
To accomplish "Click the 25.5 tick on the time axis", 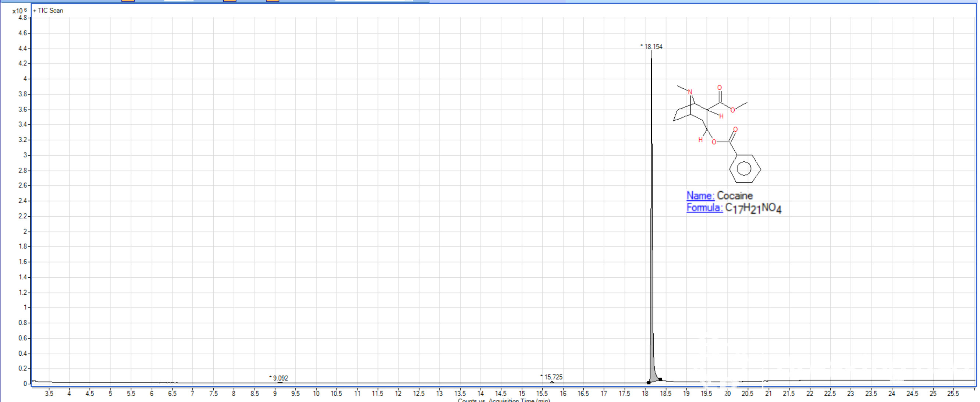I will [x=953, y=393].
